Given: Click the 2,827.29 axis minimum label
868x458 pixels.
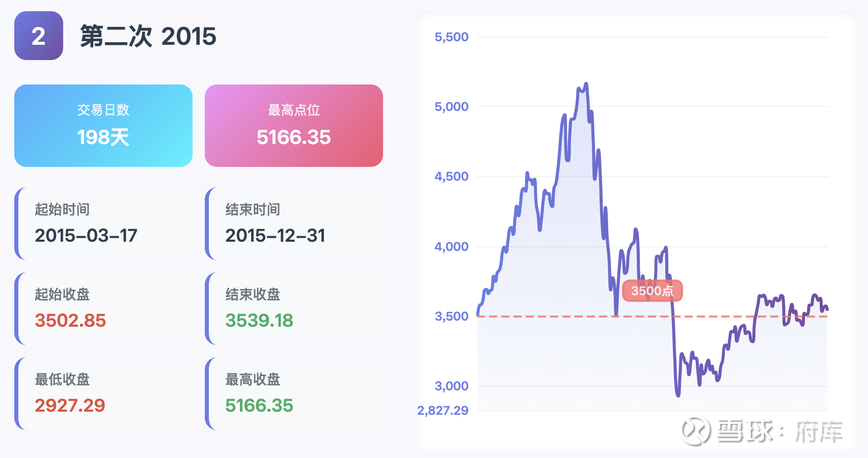Looking at the screenshot, I should pyautogui.click(x=443, y=411).
